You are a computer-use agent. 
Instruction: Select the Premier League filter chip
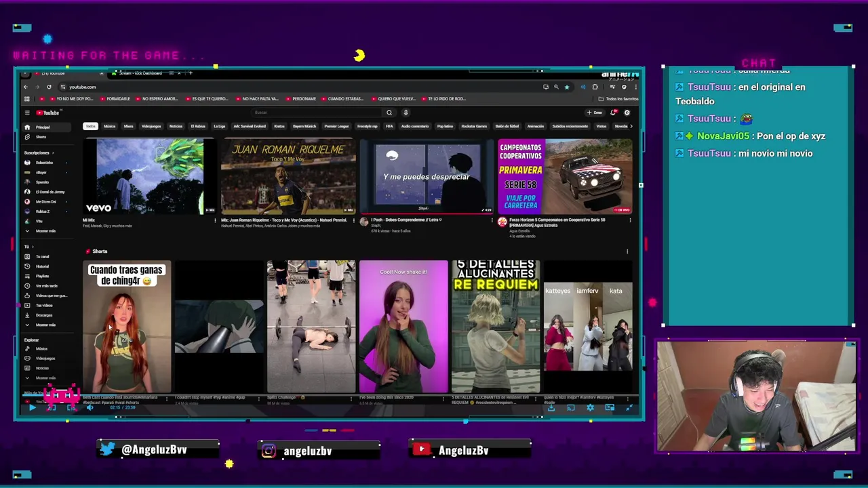[x=336, y=126]
